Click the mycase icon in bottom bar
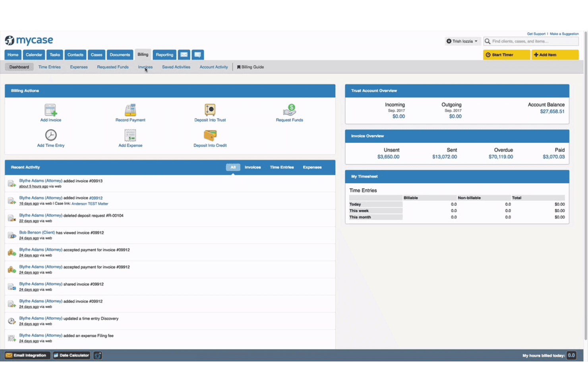This screenshot has height=392, width=588. pyautogui.click(x=98, y=355)
